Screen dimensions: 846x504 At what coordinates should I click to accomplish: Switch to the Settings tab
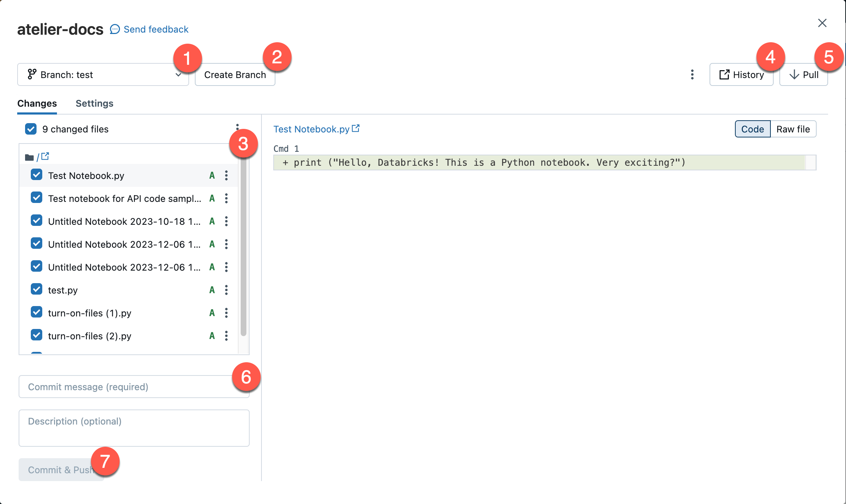[94, 103]
